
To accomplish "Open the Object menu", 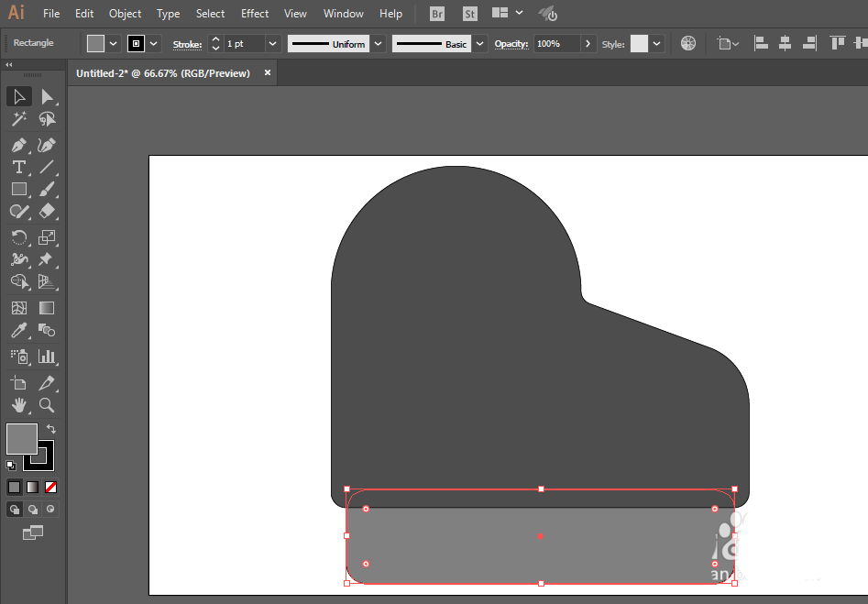I will coord(125,13).
